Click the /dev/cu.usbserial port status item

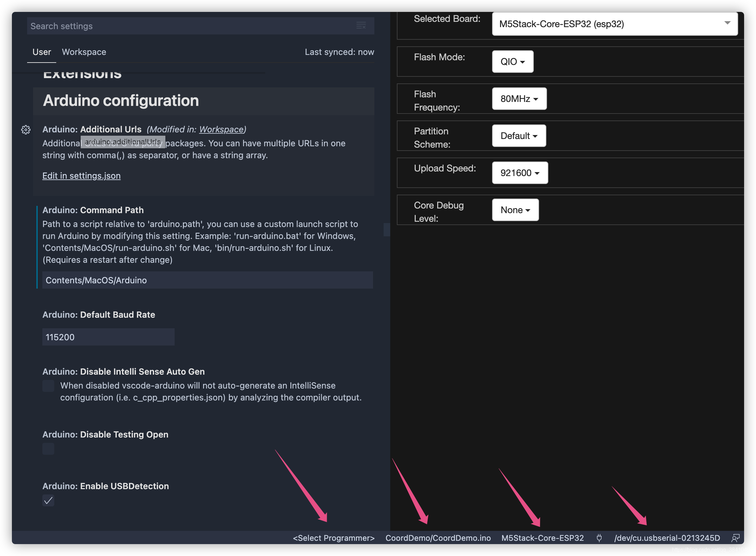667,538
